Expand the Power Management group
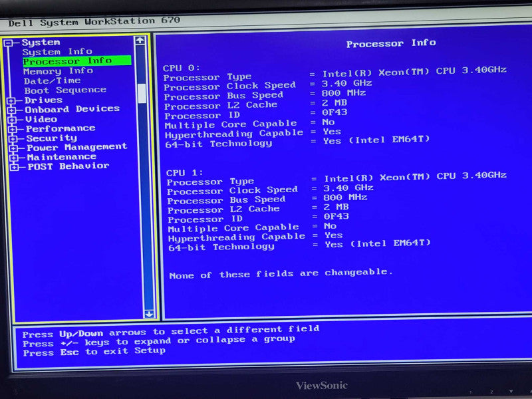This screenshot has width=532, height=399. point(14,148)
